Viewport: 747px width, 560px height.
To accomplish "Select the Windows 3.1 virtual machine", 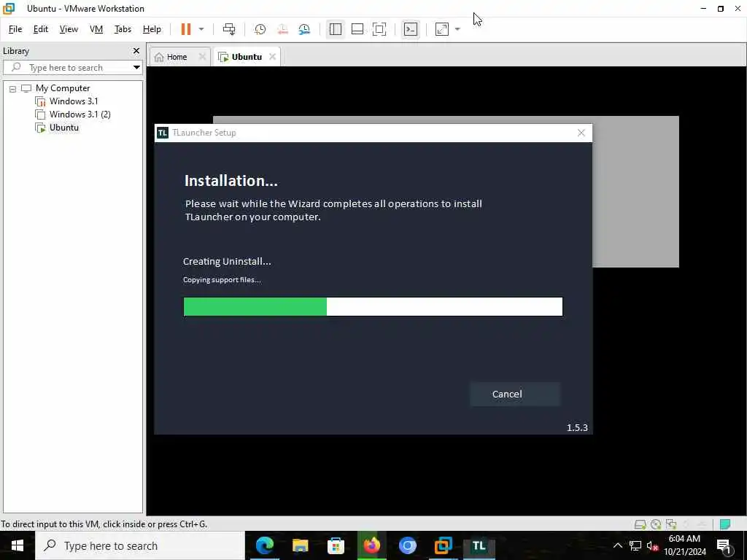I will click(74, 101).
